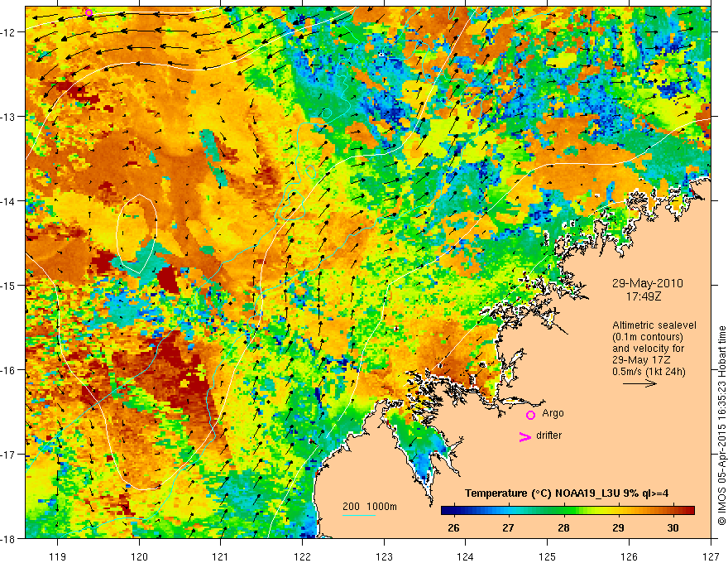Click the latitude label -14

click(8, 201)
